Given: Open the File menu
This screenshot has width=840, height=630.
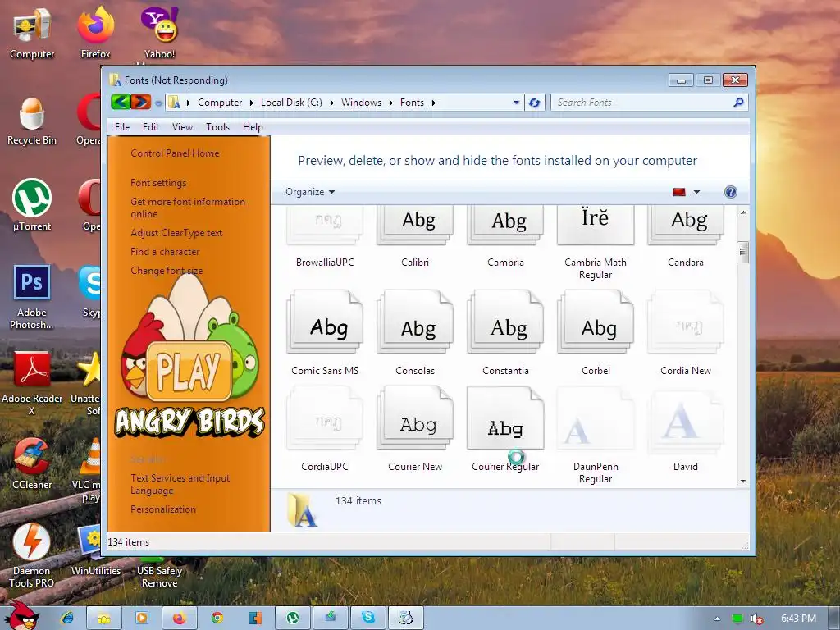Looking at the screenshot, I should (x=122, y=127).
